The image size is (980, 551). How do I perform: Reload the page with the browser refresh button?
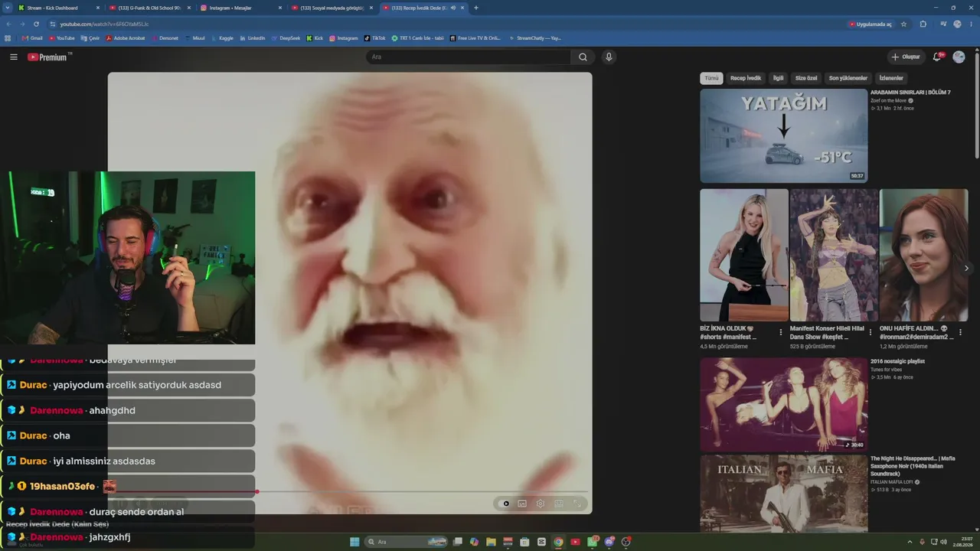point(36,24)
